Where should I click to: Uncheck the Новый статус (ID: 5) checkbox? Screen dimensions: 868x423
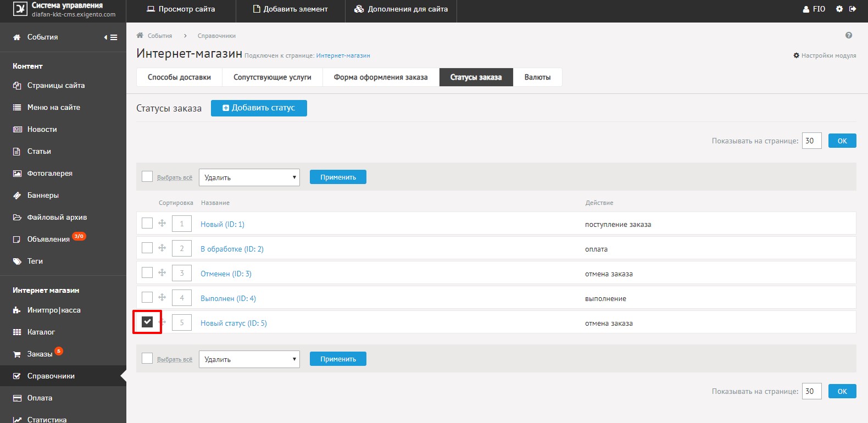click(x=147, y=322)
